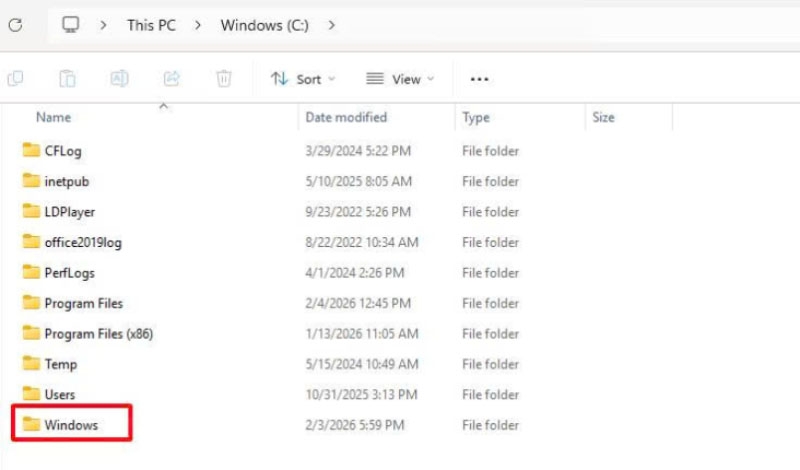Image resolution: width=800 pixels, height=470 pixels.
Task: Click File folder type in inetpub row
Action: (x=490, y=182)
